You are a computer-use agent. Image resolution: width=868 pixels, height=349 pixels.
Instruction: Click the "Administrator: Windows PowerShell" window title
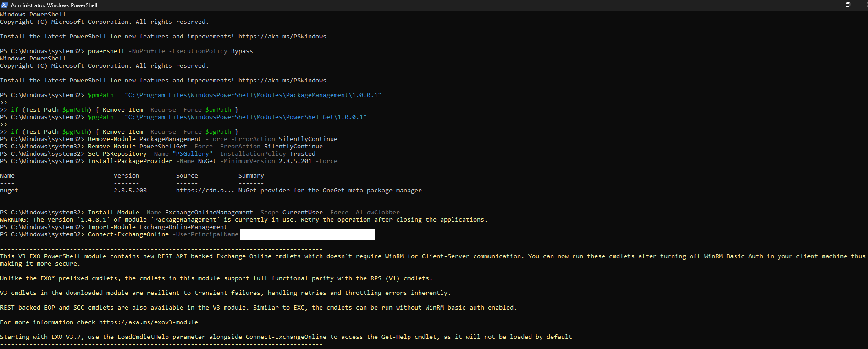[x=54, y=5]
